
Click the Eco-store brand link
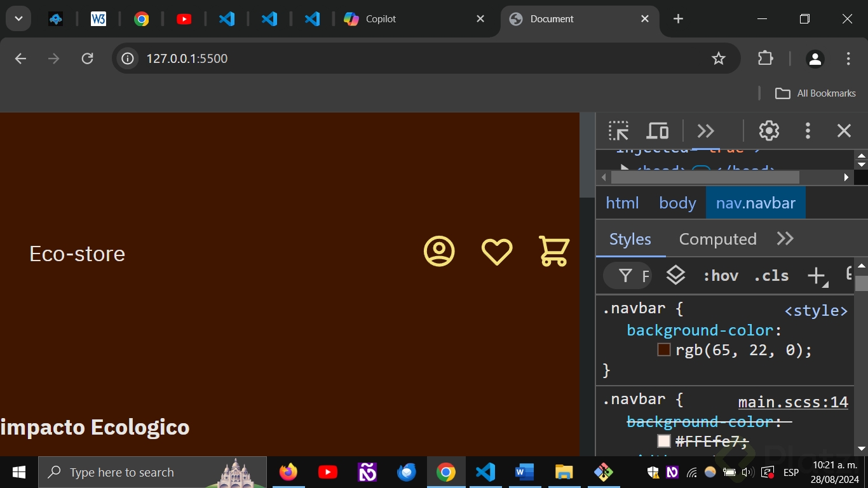(x=77, y=254)
